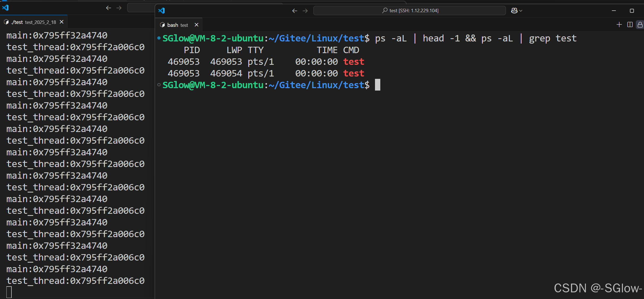Image resolution: width=644 pixels, height=299 pixels.
Task: Toggle the editor group lock icon
Action: [x=640, y=25]
